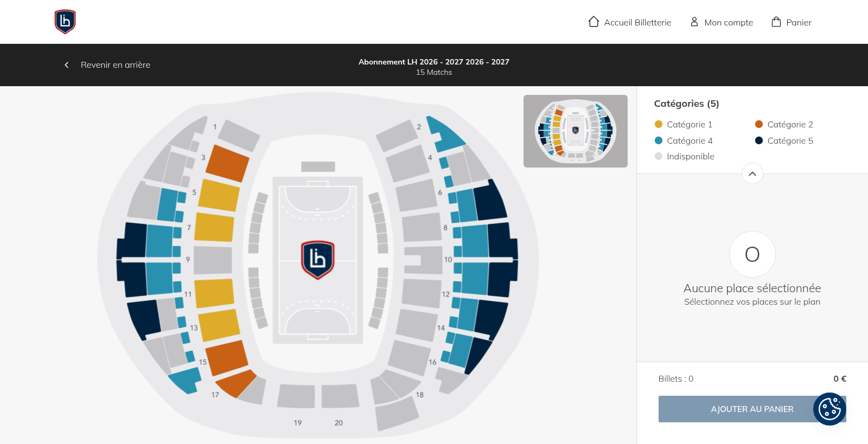Select the orange block next to 3
The height and width of the screenshot is (444, 868).
(227, 163)
